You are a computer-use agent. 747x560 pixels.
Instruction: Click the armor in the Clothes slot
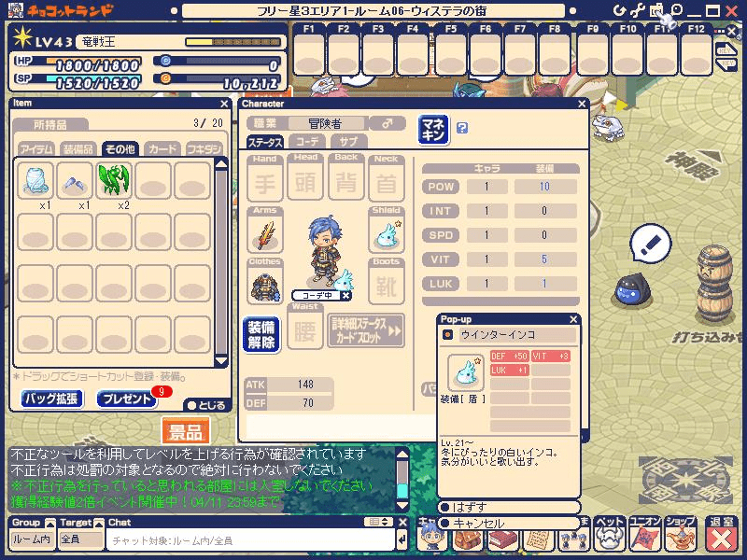[265, 285]
